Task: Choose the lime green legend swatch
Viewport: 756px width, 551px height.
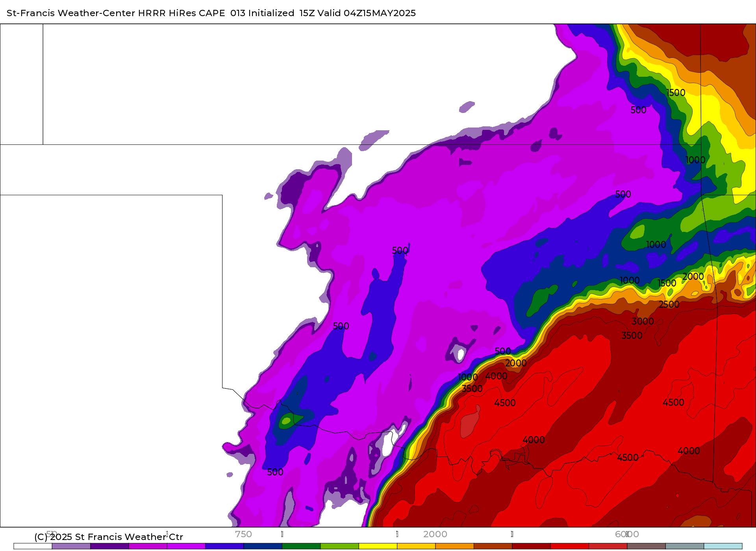Action: [x=339, y=546]
